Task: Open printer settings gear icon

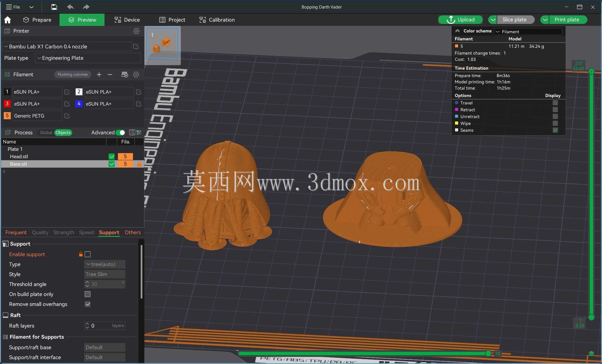Action: pyautogui.click(x=136, y=31)
